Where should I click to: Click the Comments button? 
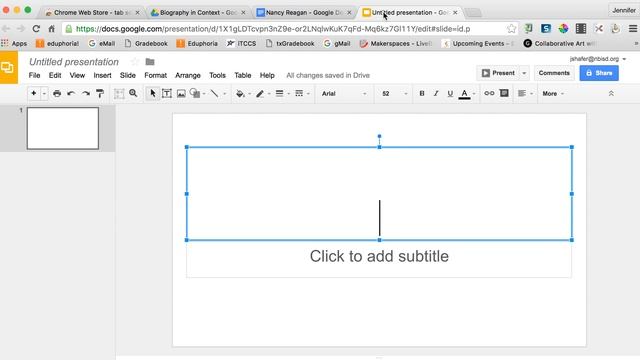pyautogui.click(x=554, y=73)
